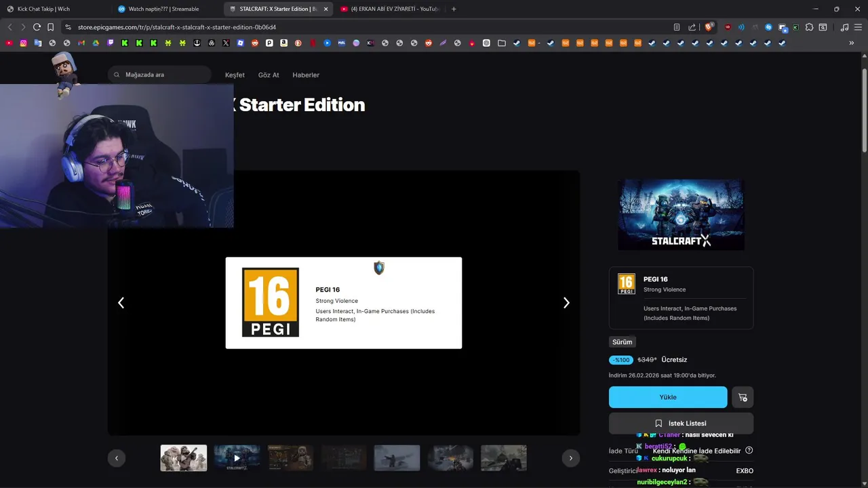Go to previous media slide arrow
This screenshot has height=488, width=868.
pos(121,303)
